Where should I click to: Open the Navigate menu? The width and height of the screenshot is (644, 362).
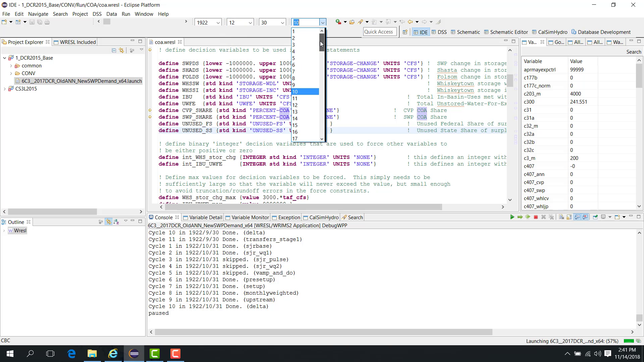point(38,14)
